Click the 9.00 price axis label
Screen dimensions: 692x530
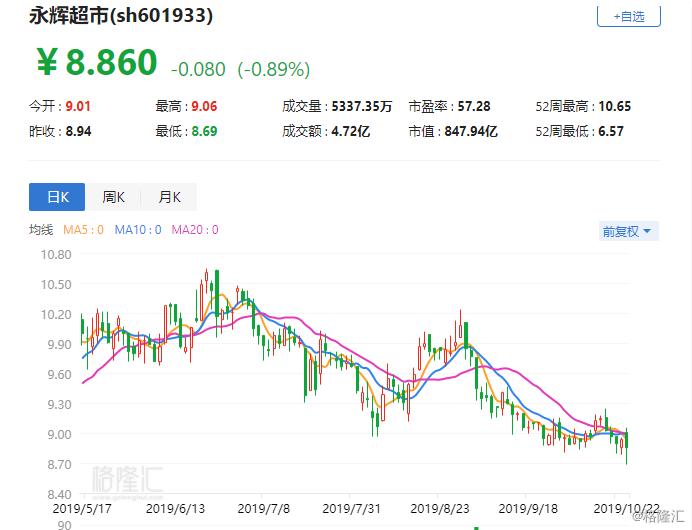(59, 435)
